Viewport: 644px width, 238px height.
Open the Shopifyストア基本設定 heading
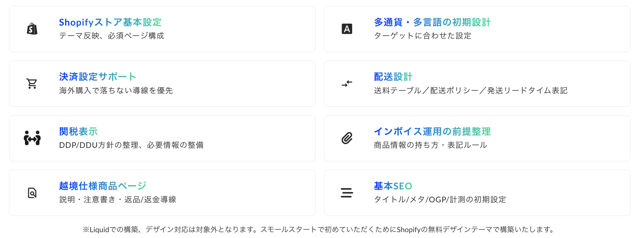coord(110,22)
